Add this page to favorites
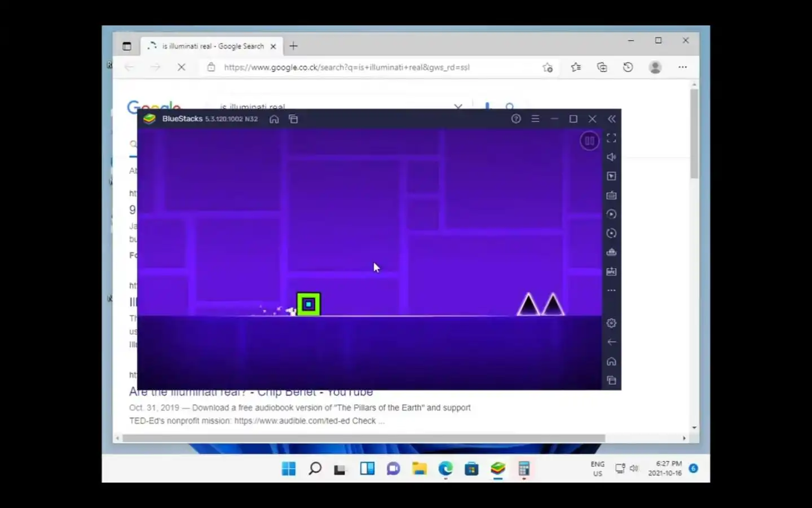812x508 pixels. click(548, 67)
